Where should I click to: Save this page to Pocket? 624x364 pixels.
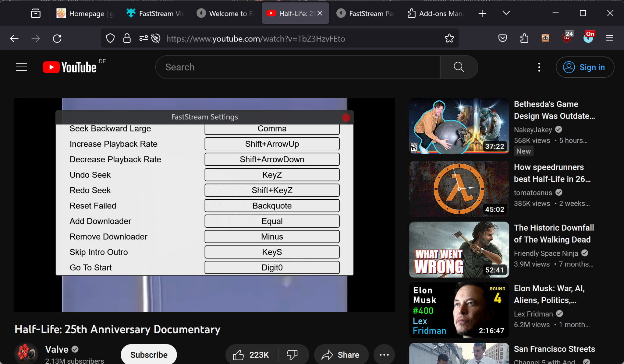pyautogui.click(x=502, y=38)
